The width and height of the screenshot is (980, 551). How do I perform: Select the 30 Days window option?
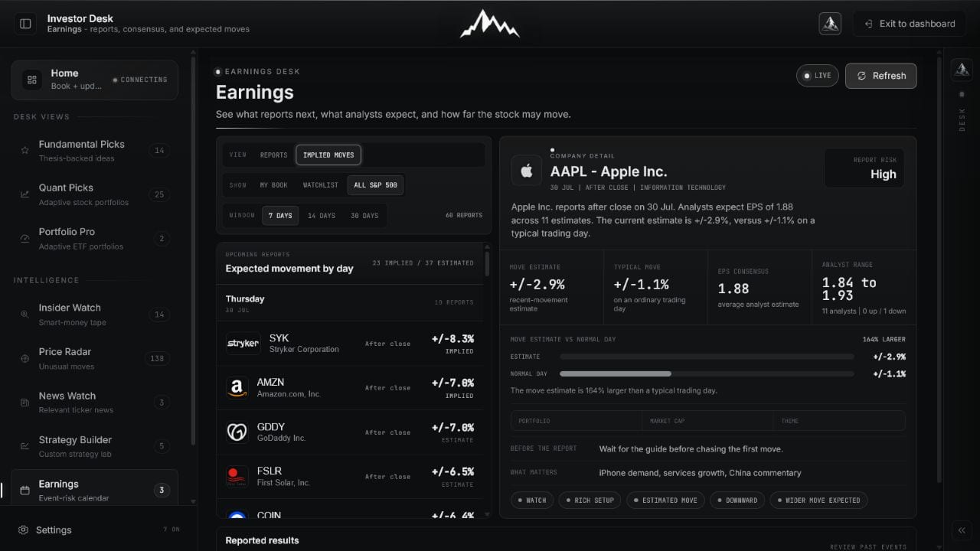(364, 216)
